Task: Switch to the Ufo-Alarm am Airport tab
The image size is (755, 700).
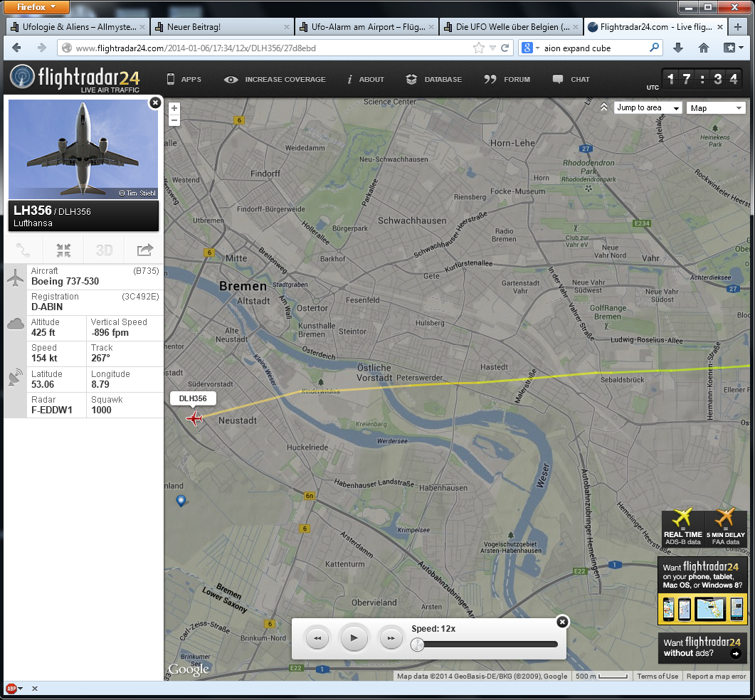Action: (365, 27)
